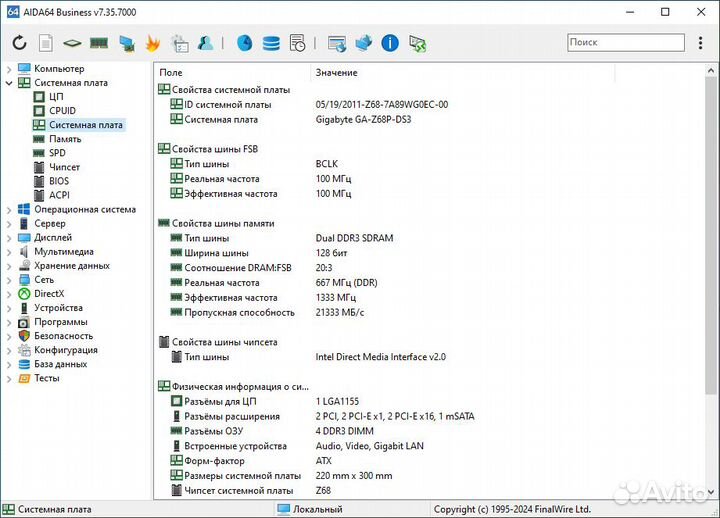Open the report wizard clipboard icon
This screenshot has height=518, width=720.
[x=180, y=43]
